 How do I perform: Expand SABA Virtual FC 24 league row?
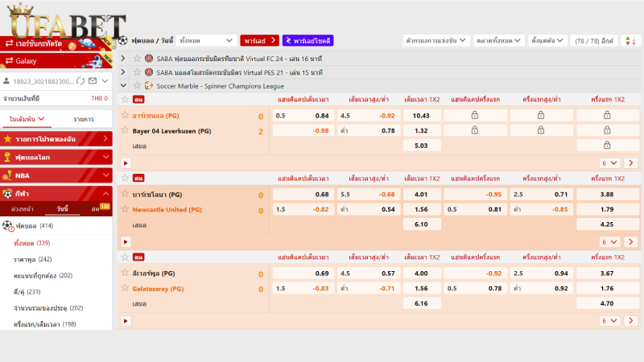point(123,59)
